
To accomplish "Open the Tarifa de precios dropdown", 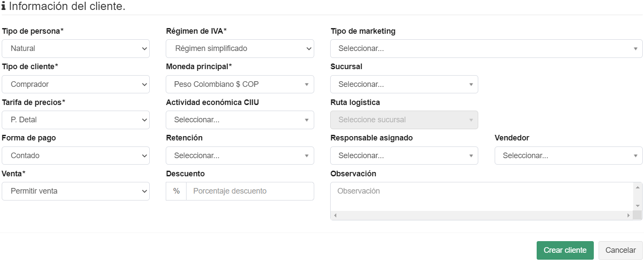I will [x=76, y=120].
